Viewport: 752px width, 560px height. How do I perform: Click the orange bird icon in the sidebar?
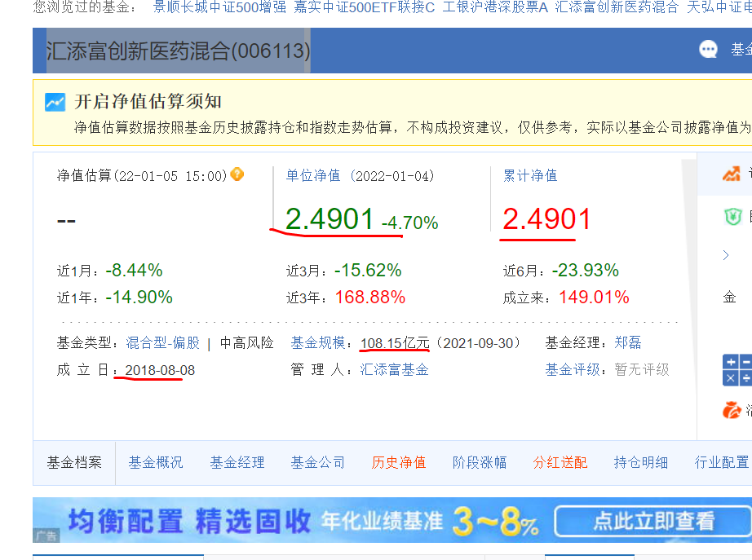coord(732,409)
